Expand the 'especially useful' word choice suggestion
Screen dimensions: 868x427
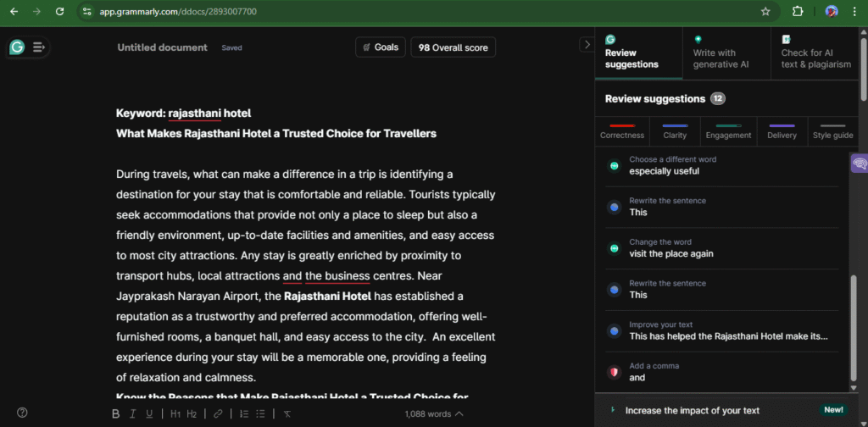pyautogui.click(x=722, y=165)
